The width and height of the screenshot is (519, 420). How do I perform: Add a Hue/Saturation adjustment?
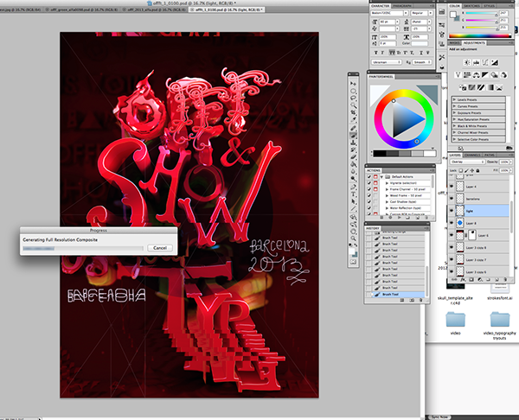[x=467, y=75]
